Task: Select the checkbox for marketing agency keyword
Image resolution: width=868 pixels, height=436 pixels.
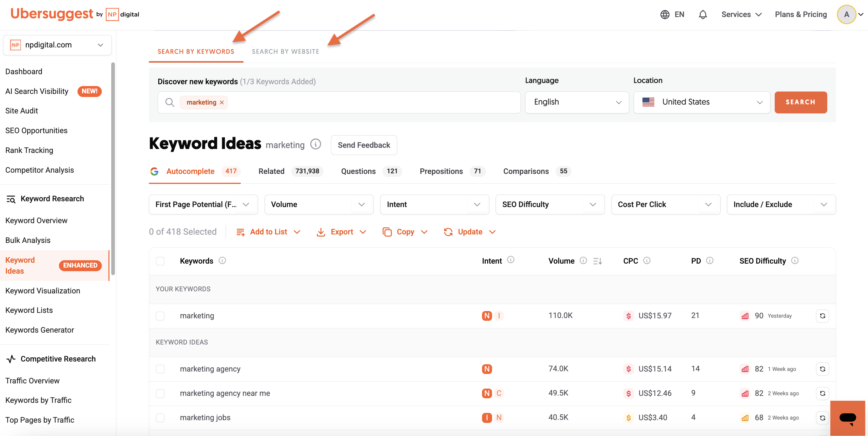Action: (x=160, y=369)
